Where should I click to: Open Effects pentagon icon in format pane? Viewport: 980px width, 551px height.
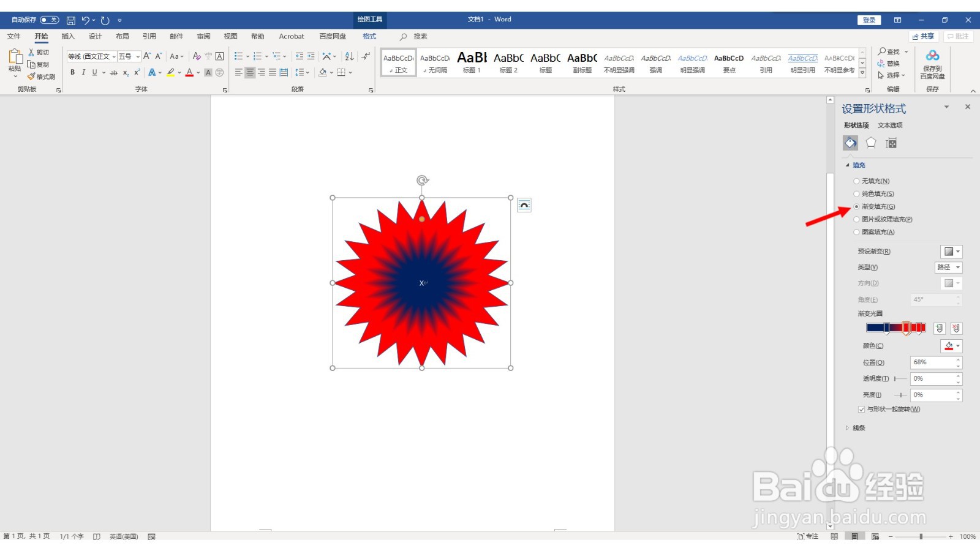(871, 143)
